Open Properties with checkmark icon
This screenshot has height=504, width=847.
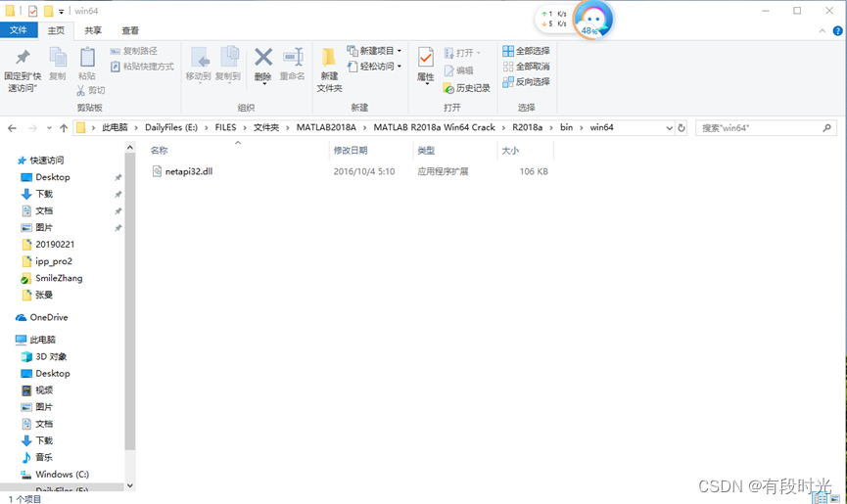coord(426,66)
